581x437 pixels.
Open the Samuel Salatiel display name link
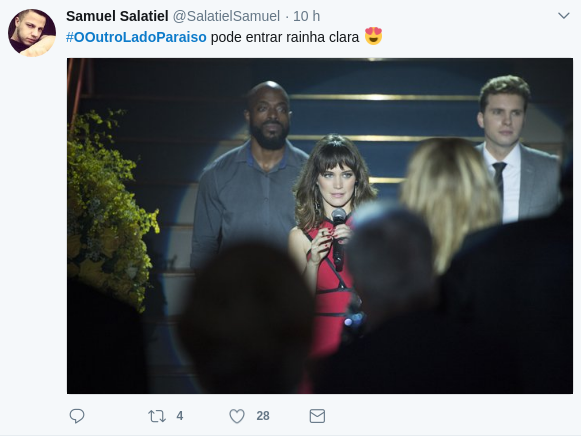[117, 16]
